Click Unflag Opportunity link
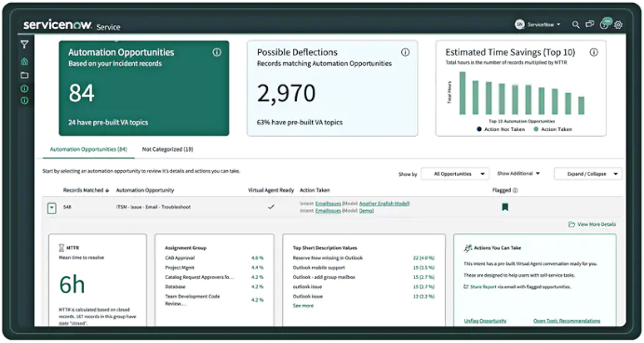 [485, 321]
